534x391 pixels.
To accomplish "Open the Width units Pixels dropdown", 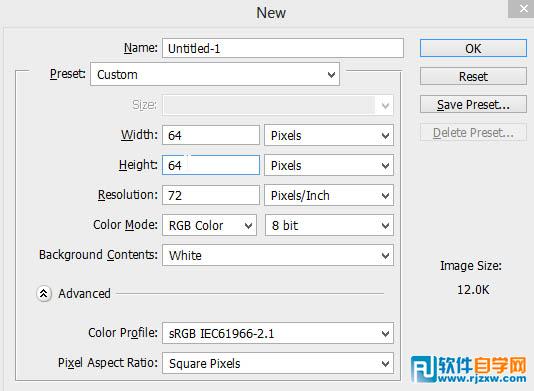I will [329, 136].
